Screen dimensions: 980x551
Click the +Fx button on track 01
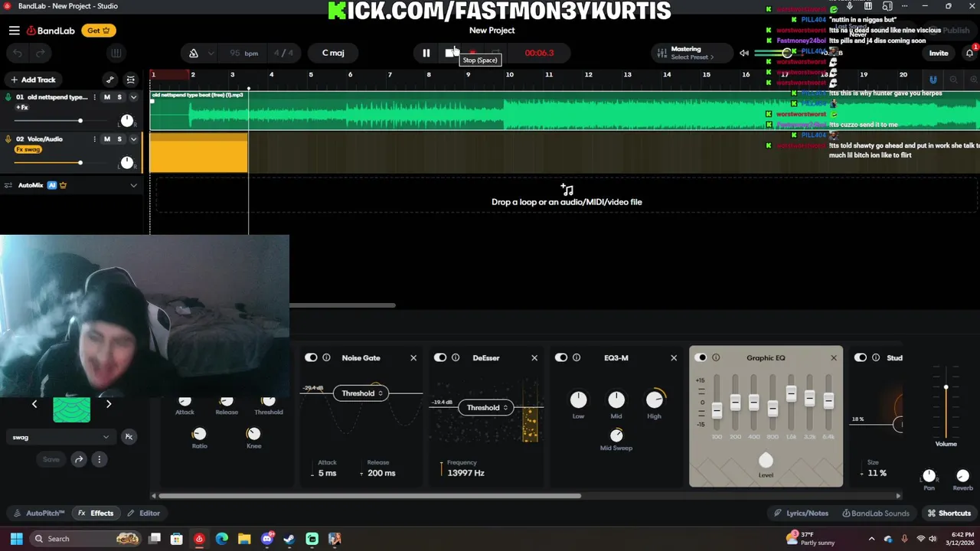coord(22,107)
